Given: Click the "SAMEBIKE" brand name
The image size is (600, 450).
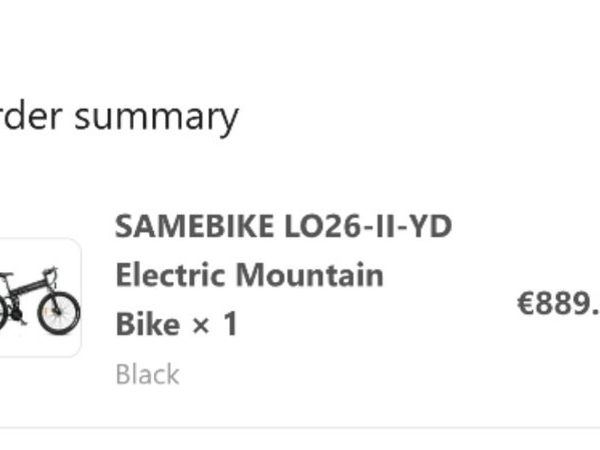Looking at the screenshot, I should click(189, 227).
